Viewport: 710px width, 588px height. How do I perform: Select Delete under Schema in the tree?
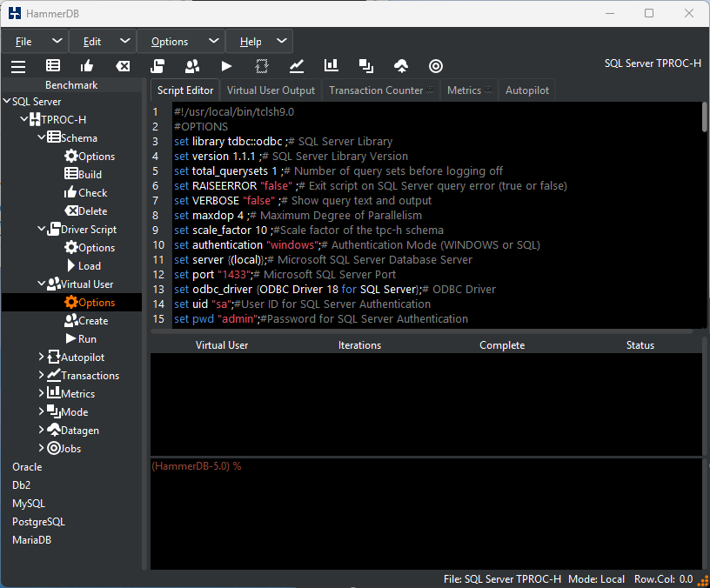(85, 211)
